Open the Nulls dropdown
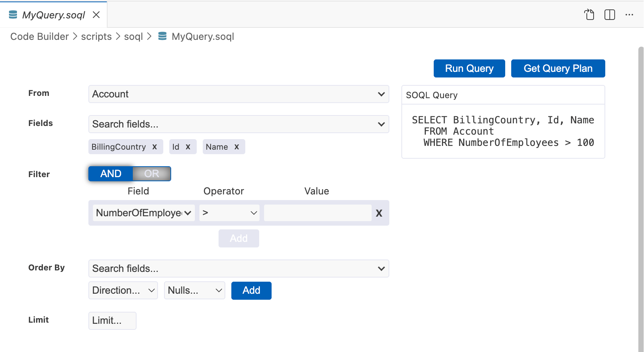Screen dimensions: 644x352 pos(194,290)
